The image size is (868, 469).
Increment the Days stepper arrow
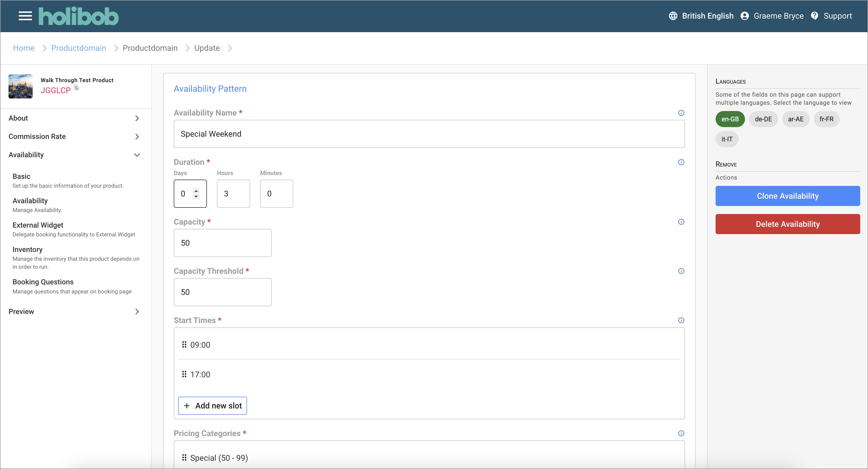[x=196, y=191]
